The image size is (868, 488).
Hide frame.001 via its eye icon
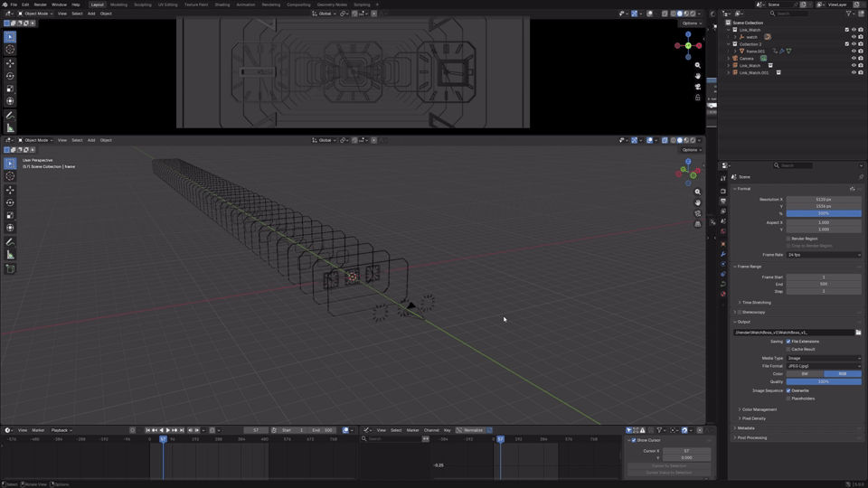point(853,51)
